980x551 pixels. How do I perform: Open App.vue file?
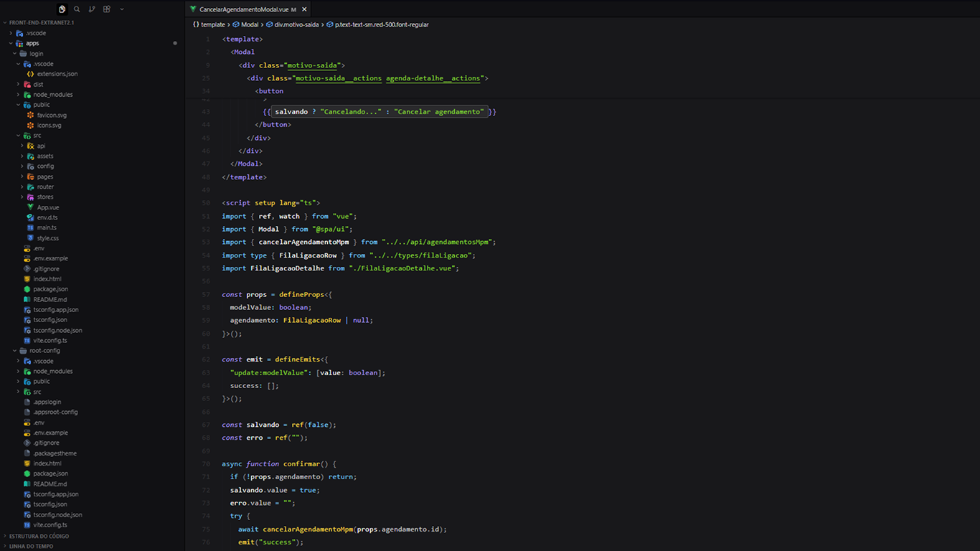[x=48, y=207]
